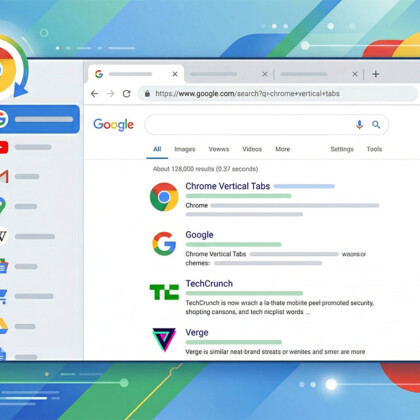Close the active Google tab

pyautogui.click(x=175, y=74)
